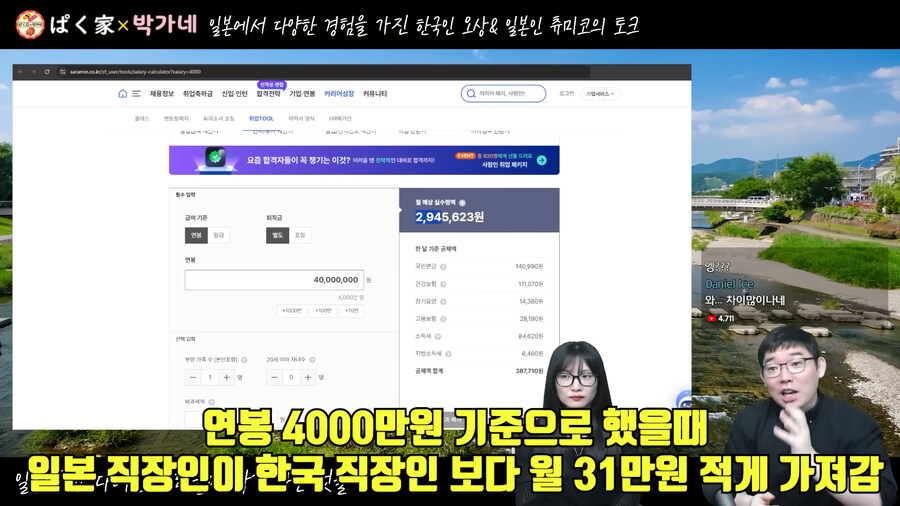The width and height of the screenshot is (900, 506).
Task: Click the 사람인 취업 패키지 banner
Action: 364,160
